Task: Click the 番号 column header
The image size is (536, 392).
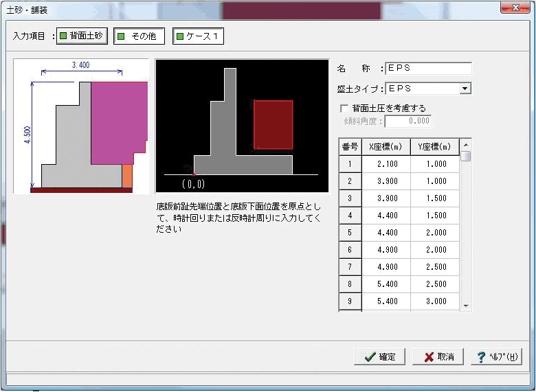Action: pos(350,147)
